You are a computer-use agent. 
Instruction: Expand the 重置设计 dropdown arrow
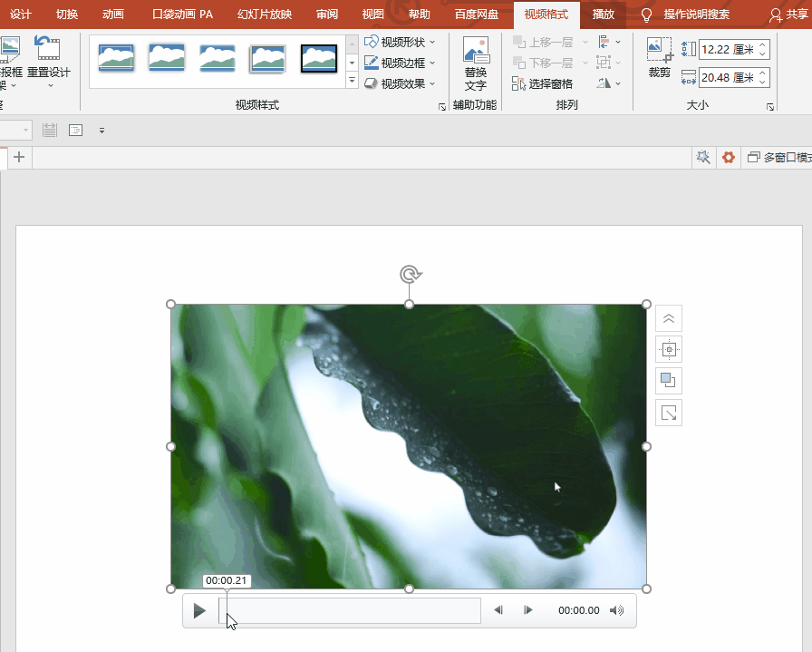(x=50, y=85)
